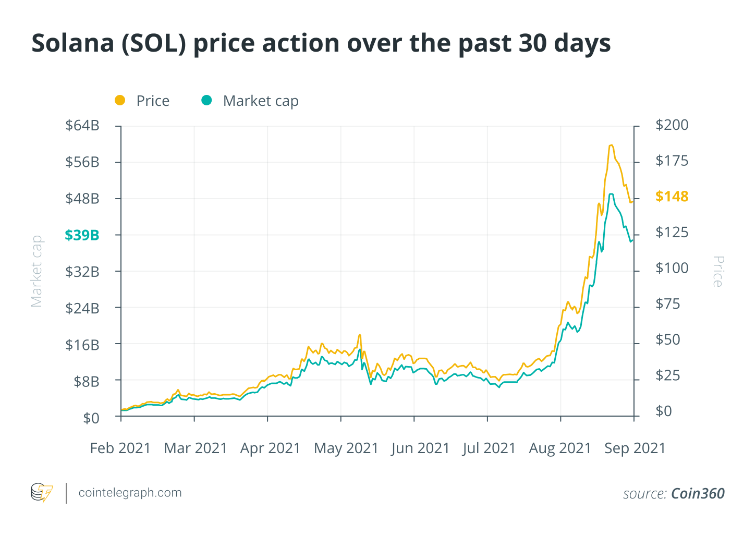Click the $64B market cap axis label

coord(82,125)
